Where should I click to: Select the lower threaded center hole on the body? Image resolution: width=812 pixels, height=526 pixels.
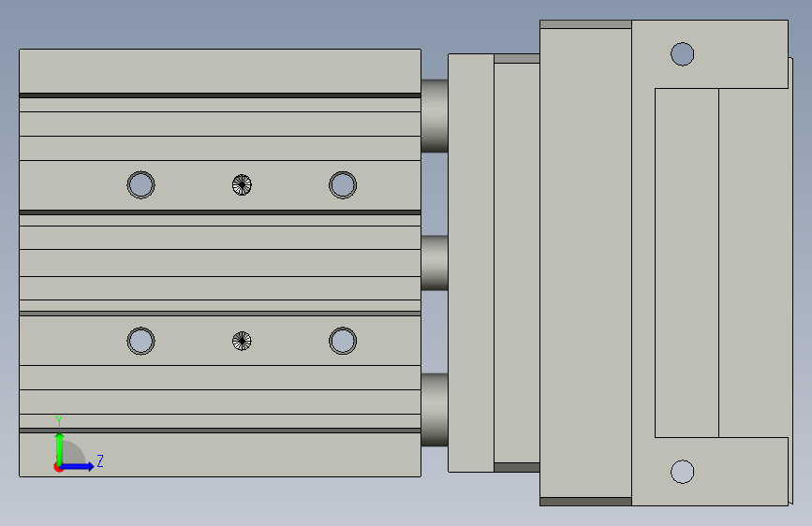pos(242,341)
